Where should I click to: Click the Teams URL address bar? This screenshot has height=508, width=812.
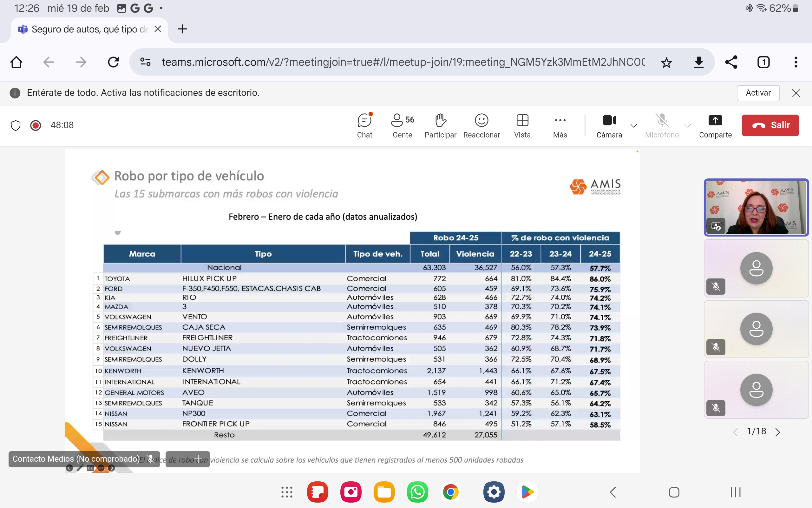403,62
